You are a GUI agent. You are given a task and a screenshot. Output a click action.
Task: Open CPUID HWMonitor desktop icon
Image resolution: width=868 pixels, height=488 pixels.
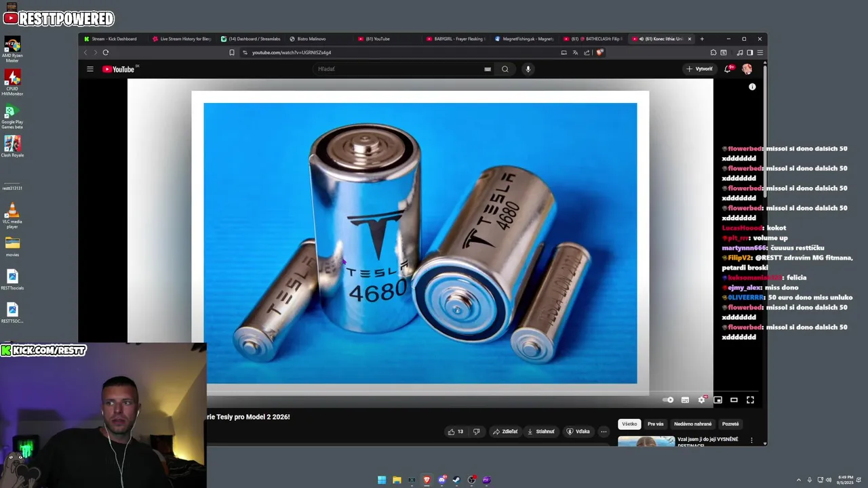click(x=12, y=83)
